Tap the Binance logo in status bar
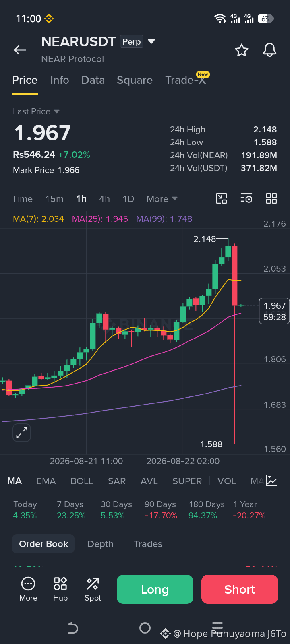 point(49,19)
